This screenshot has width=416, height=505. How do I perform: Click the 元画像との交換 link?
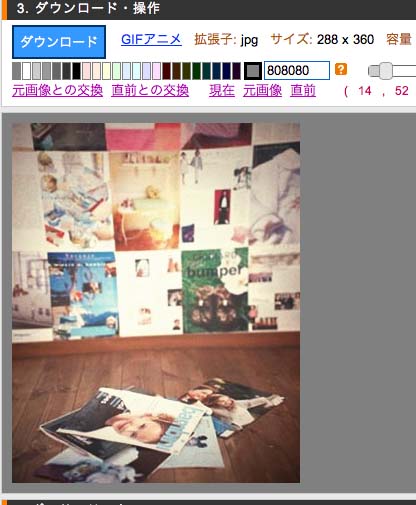click(x=57, y=91)
